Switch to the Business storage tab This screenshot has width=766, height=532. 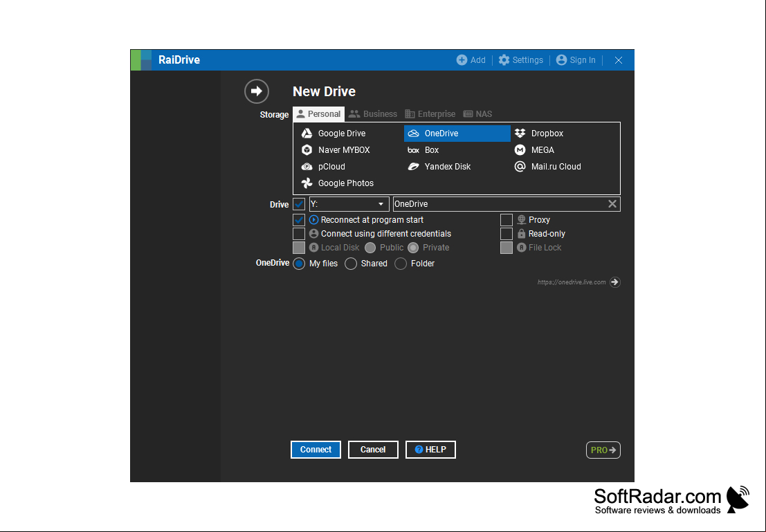pyautogui.click(x=373, y=114)
